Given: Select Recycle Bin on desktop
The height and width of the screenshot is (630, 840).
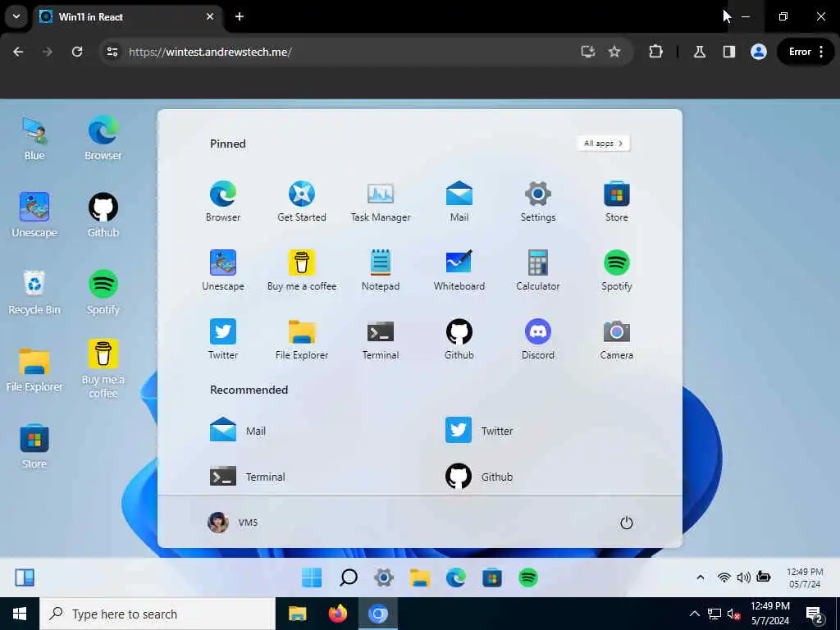Looking at the screenshot, I should click(34, 292).
